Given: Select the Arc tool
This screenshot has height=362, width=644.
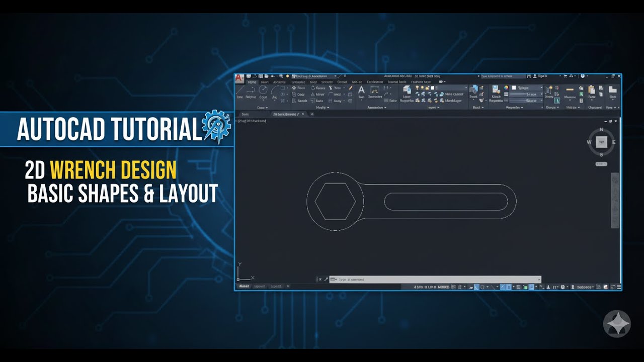Looking at the screenshot, I should pyautogui.click(x=275, y=92).
